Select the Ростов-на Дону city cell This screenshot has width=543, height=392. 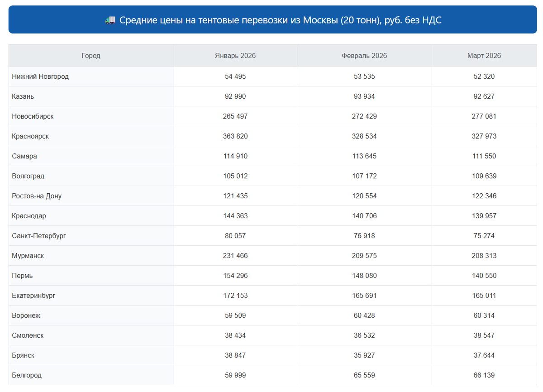[37, 196]
